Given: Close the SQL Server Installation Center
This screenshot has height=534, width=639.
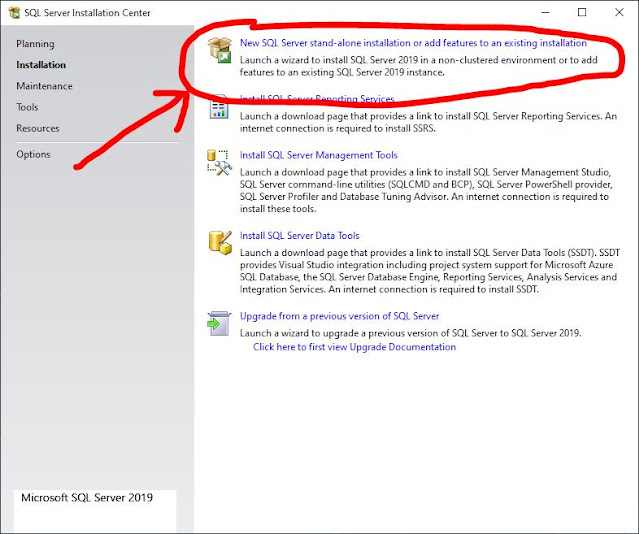Looking at the screenshot, I should tap(619, 13).
